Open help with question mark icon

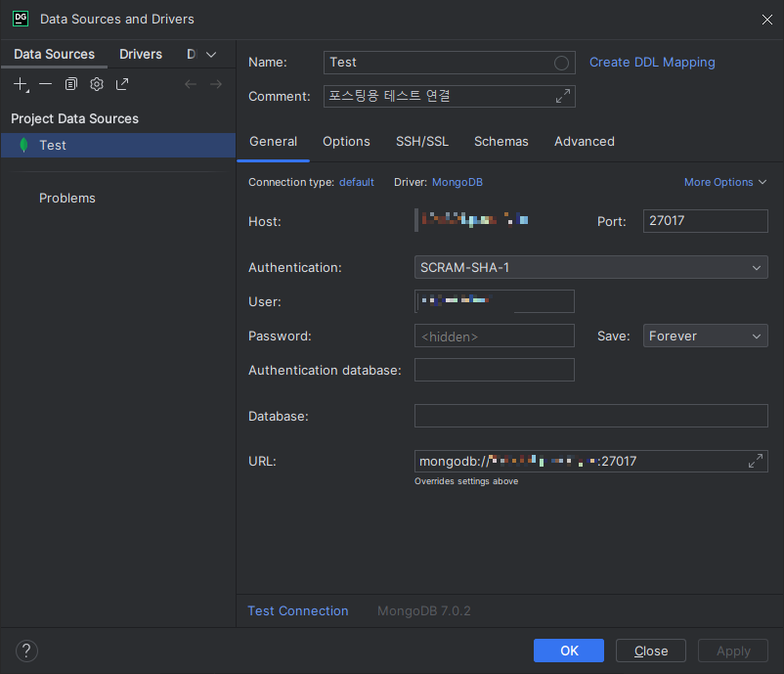coord(26,651)
